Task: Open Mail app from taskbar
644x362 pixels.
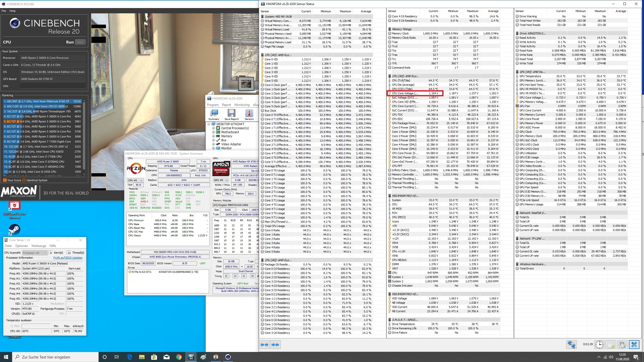Action: point(166,357)
